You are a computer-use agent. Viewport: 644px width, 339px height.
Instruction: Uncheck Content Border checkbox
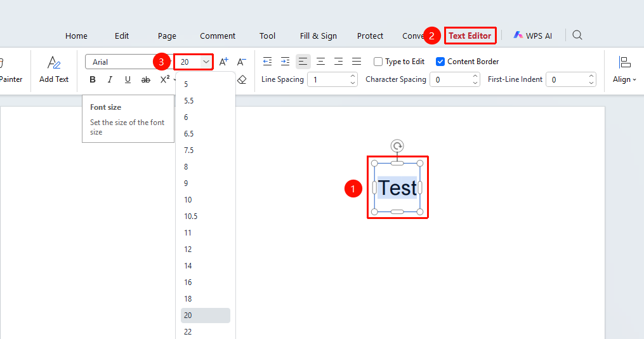click(440, 62)
